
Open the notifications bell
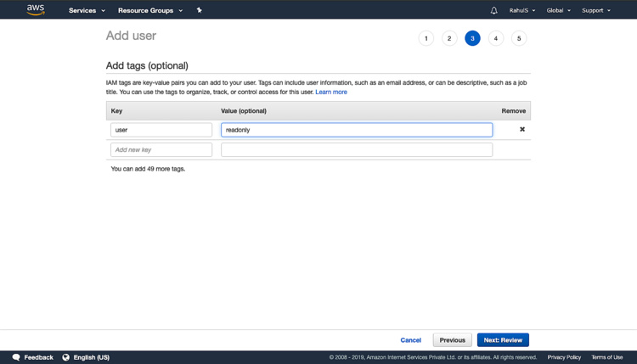click(494, 10)
